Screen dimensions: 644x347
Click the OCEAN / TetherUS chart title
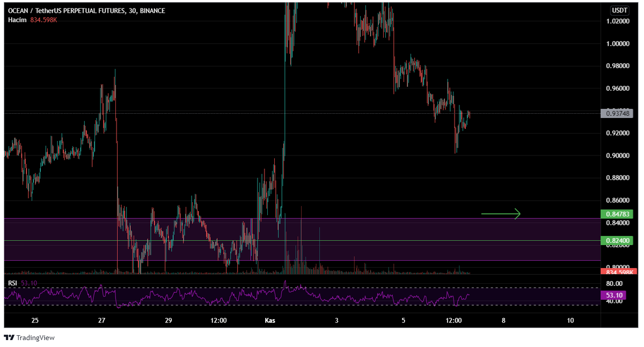click(x=86, y=11)
